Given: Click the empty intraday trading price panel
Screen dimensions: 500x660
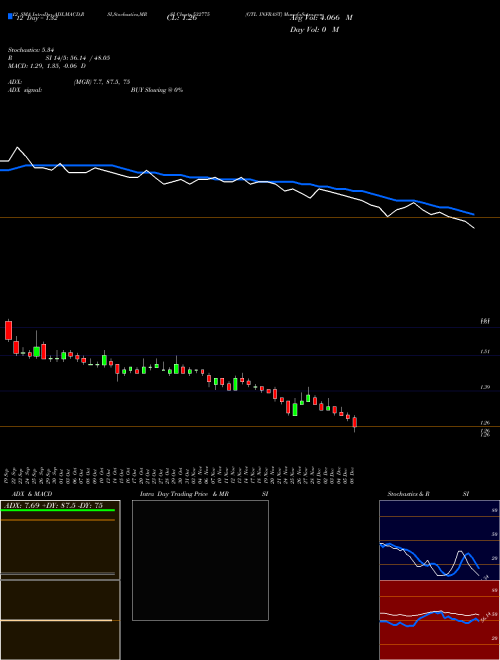Looking at the screenshot, I should [200, 560].
